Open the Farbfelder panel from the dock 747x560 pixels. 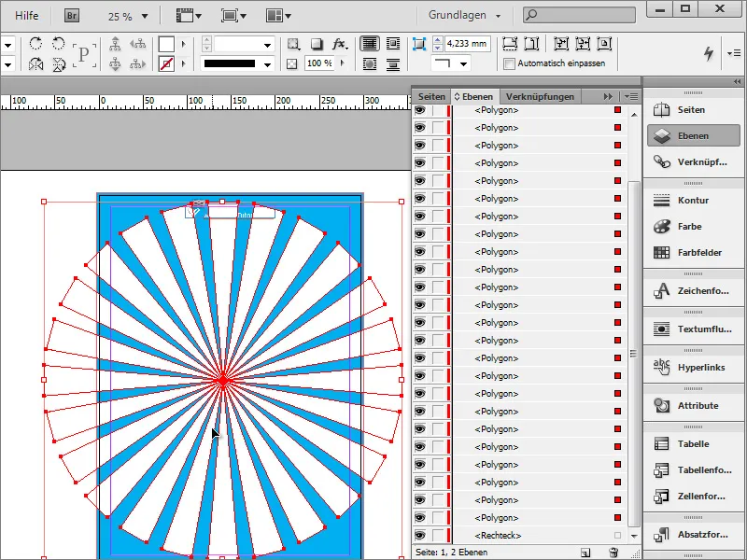tap(691, 252)
